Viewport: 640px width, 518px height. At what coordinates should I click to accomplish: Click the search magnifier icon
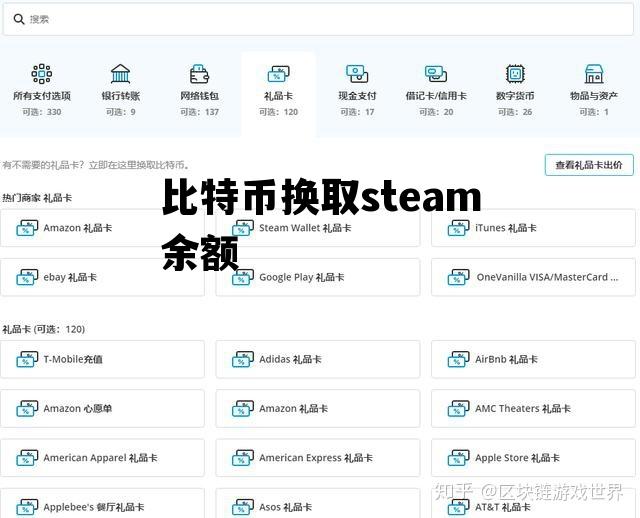click(19, 19)
